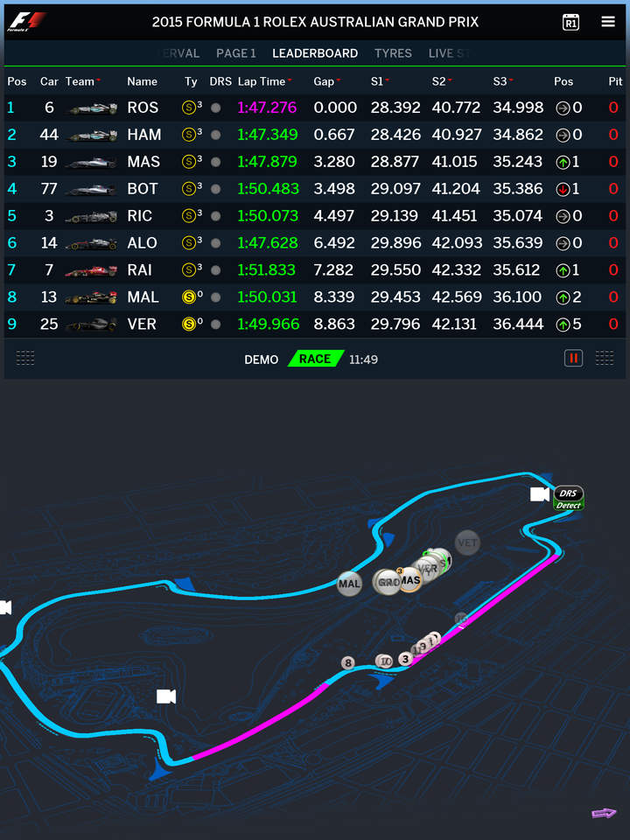
Task: Tap the grid icon left of DEMO
Action: 25,358
